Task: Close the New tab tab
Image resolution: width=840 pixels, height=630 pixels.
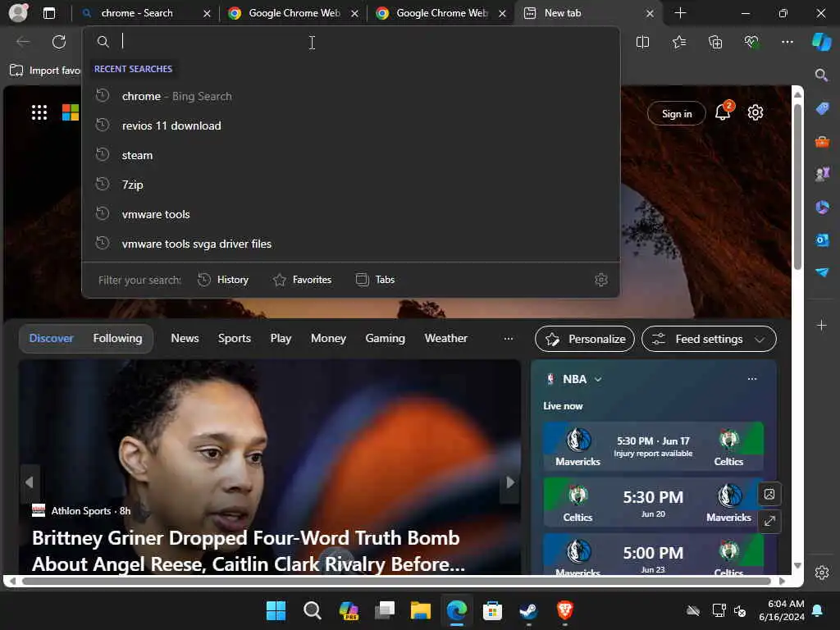Action: [x=650, y=13]
